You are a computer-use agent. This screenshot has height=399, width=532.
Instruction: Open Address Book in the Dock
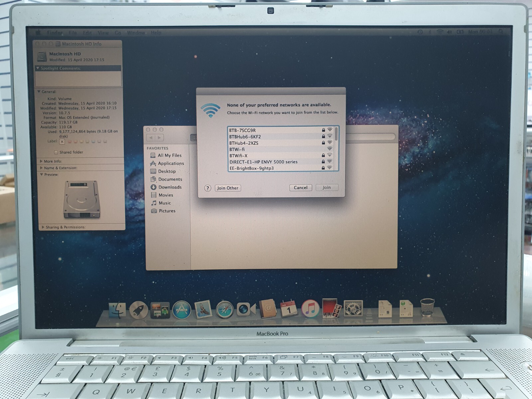[268, 309]
